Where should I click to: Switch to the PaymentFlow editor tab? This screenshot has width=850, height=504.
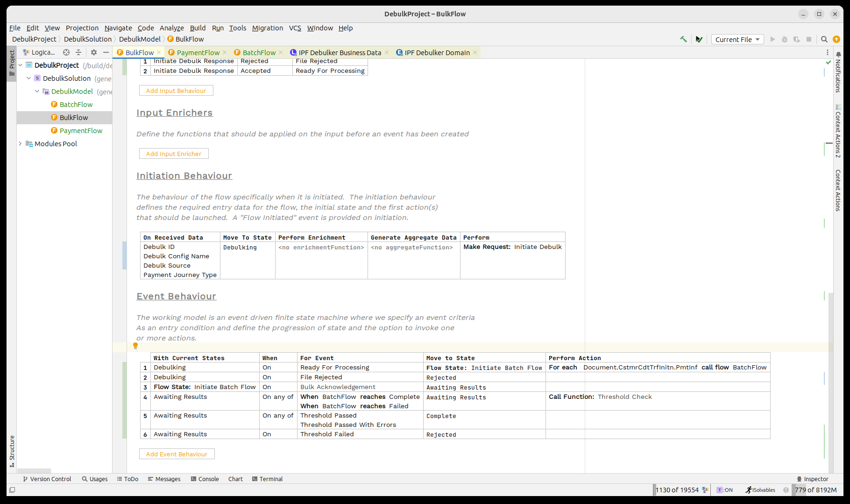tap(198, 52)
